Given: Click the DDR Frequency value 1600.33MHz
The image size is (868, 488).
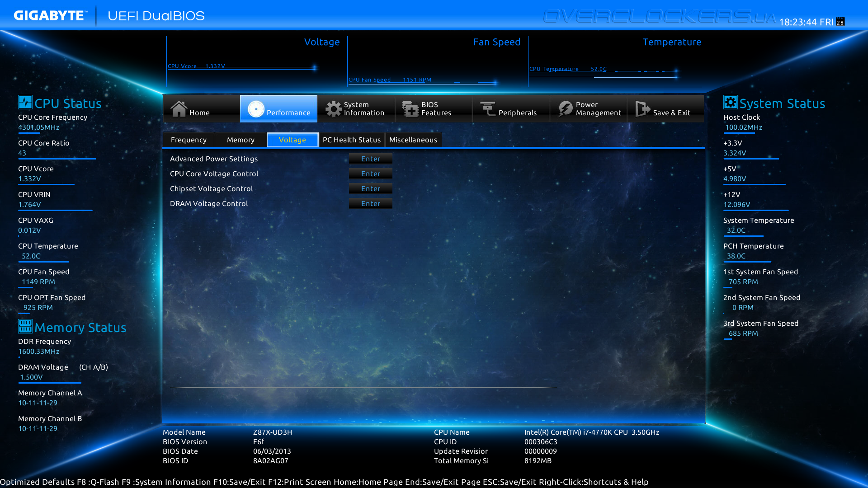Looking at the screenshot, I should click(x=39, y=351).
